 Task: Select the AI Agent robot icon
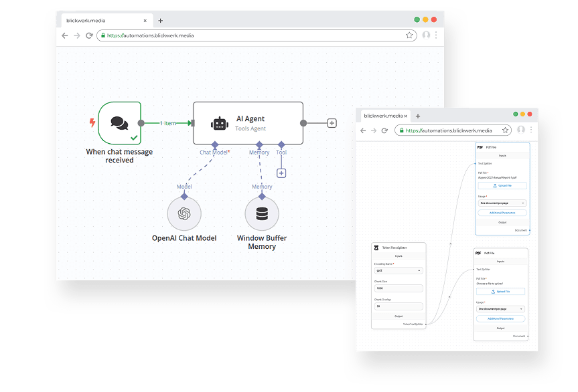pyautogui.click(x=220, y=124)
